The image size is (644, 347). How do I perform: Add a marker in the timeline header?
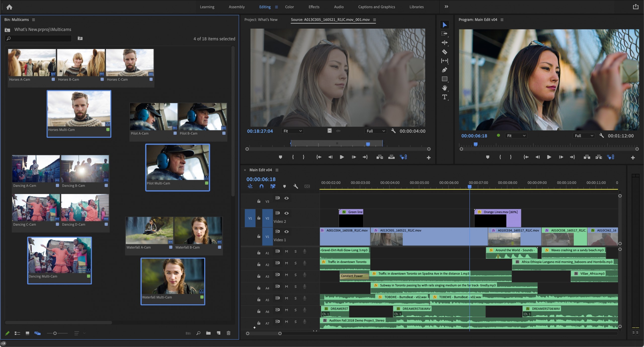tap(284, 186)
